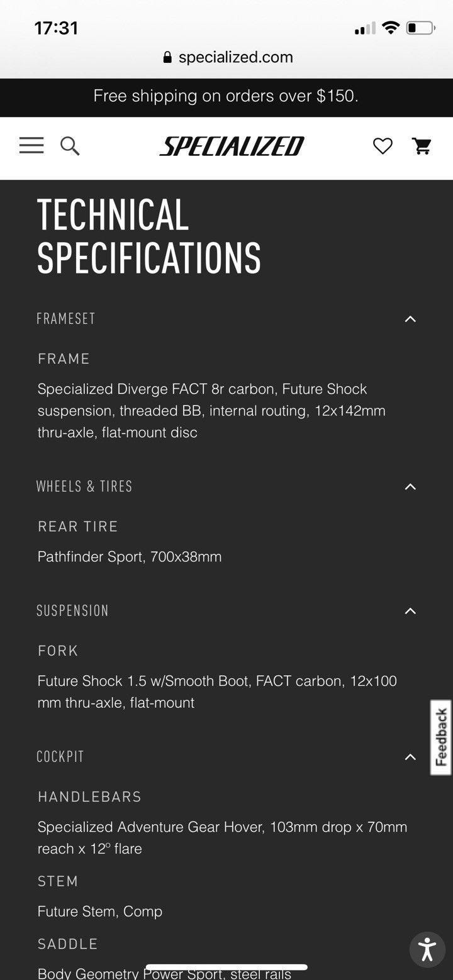Go to homepage via Specialized logo
This screenshot has width=453, height=980.
[x=232, y=146]
